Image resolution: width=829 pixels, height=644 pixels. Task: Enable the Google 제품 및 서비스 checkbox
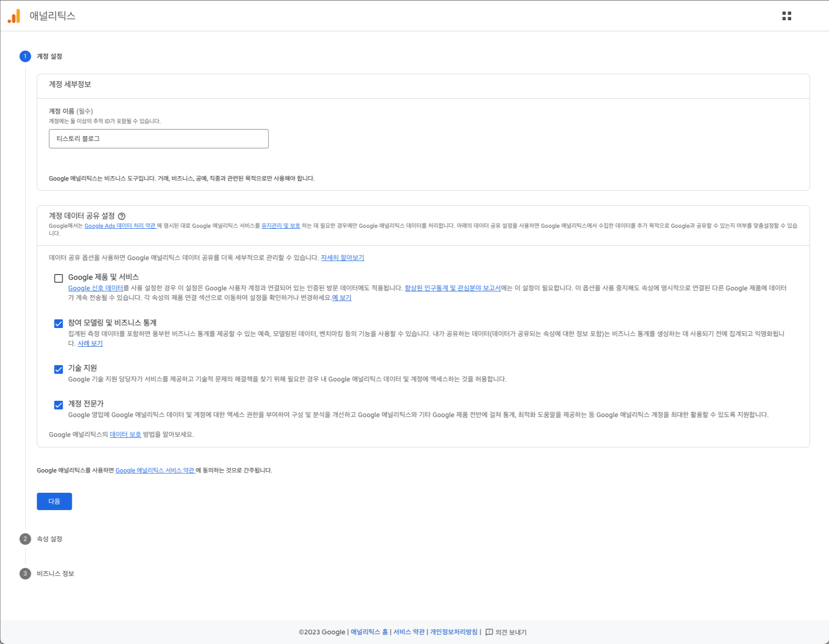coord(58,278)
